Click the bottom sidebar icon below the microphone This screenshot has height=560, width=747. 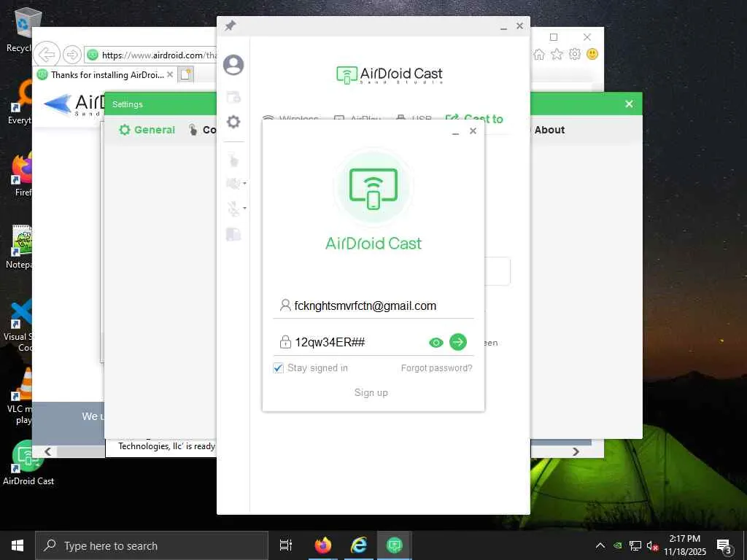tap(233, 234)
